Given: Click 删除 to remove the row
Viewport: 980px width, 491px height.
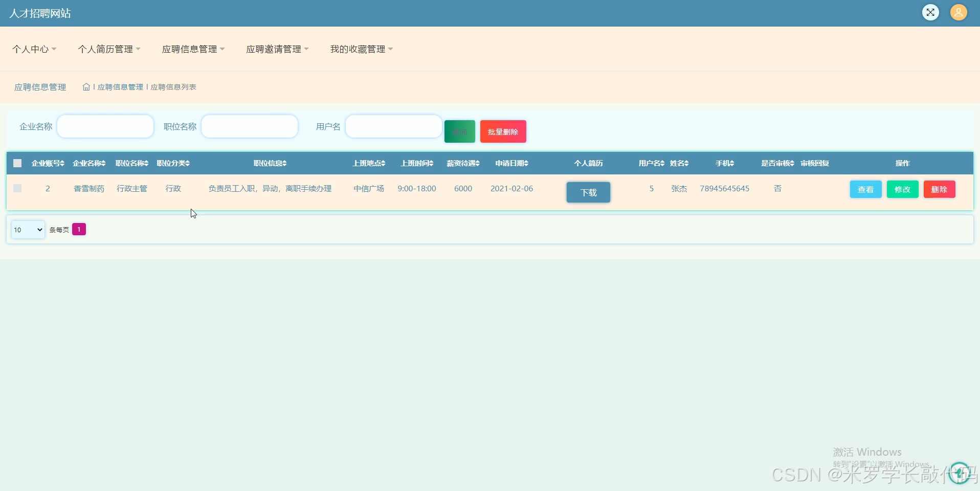Looking at the screenshot, I should (939, 189).
